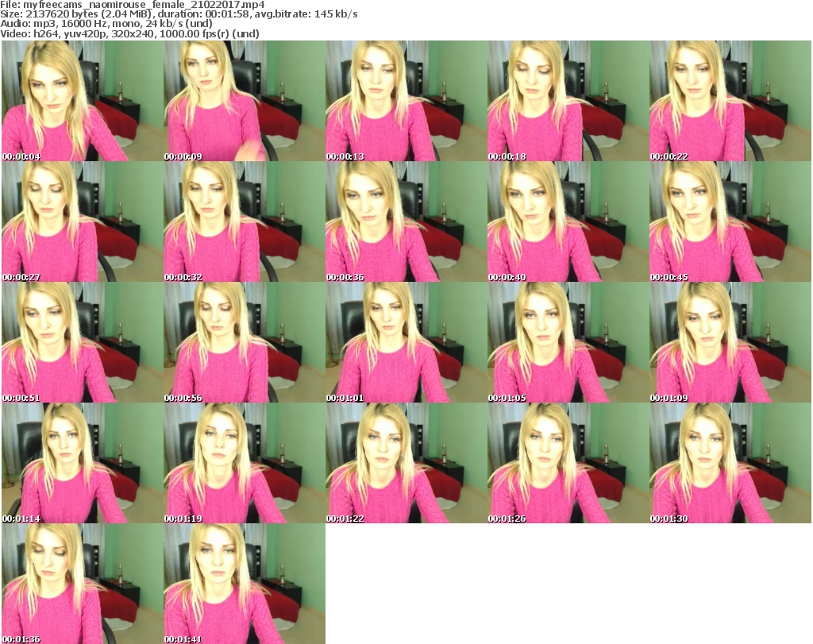Click the thumbnail frame stamped 00:00:51
The height and width of the screenshot is (644, 813).
(x=83, y=342)
